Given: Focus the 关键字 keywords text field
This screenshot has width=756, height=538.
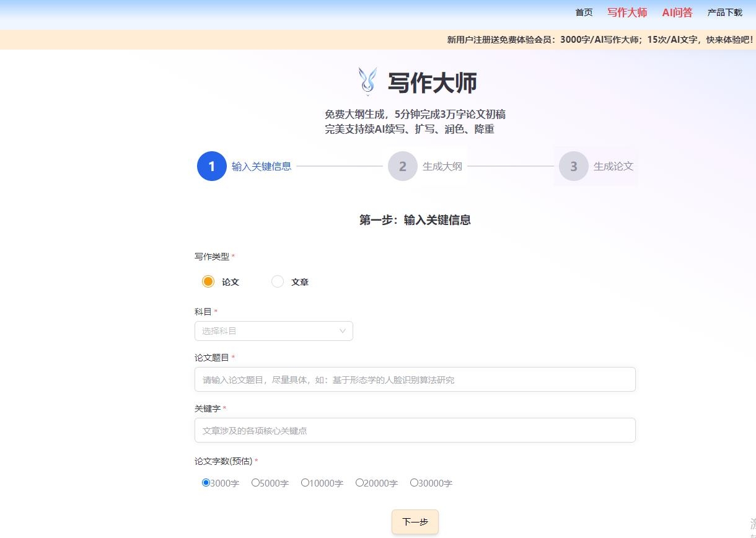Looking at the screenshot, I should click(415, 430).
